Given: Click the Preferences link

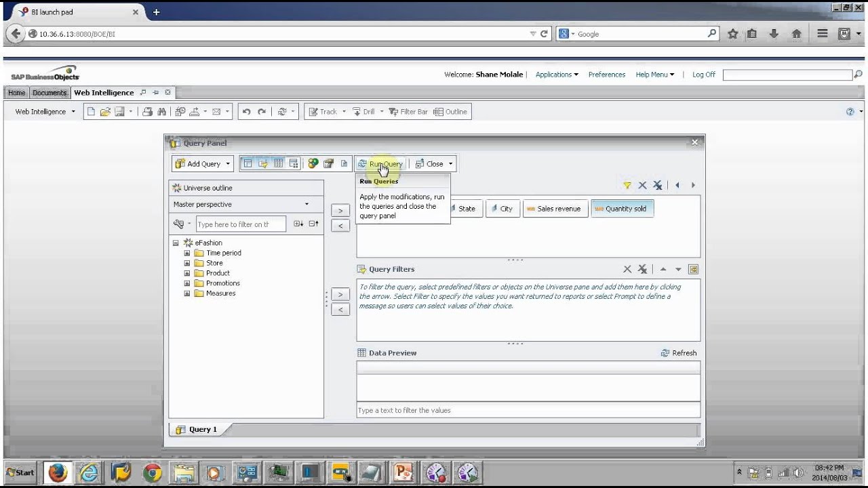Looking at the screenshot, I should tap(607, 75).
